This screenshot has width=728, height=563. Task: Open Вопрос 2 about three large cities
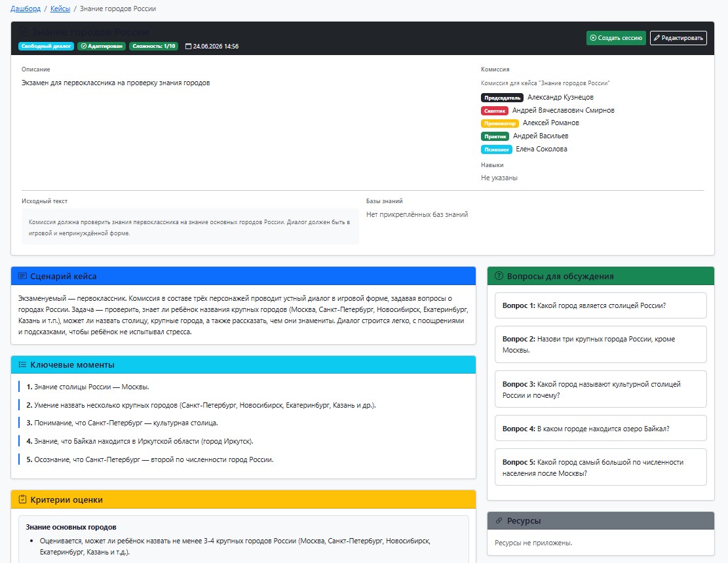tap(601, 345)
